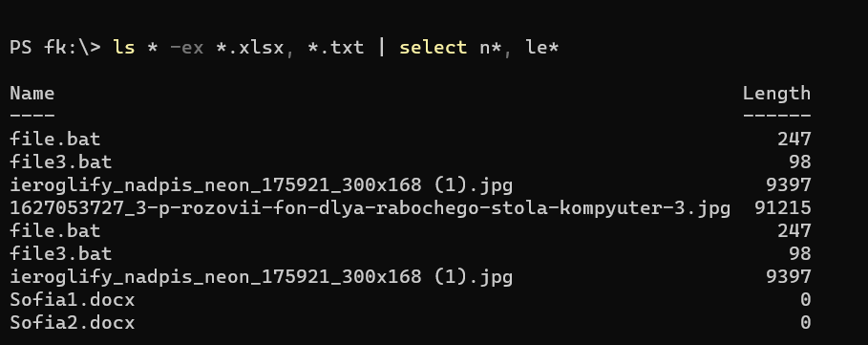Click the Name column header

click(32, 93)
